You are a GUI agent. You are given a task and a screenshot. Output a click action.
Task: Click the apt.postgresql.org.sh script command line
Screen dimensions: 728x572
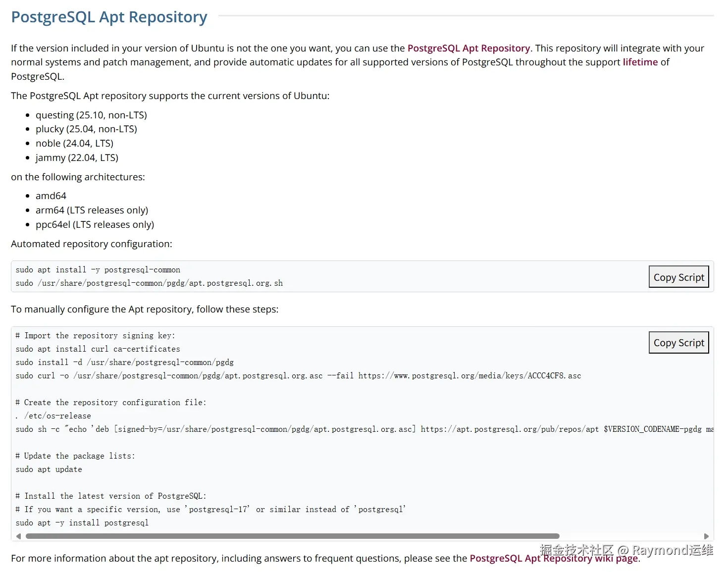click(x=149, y=283)
